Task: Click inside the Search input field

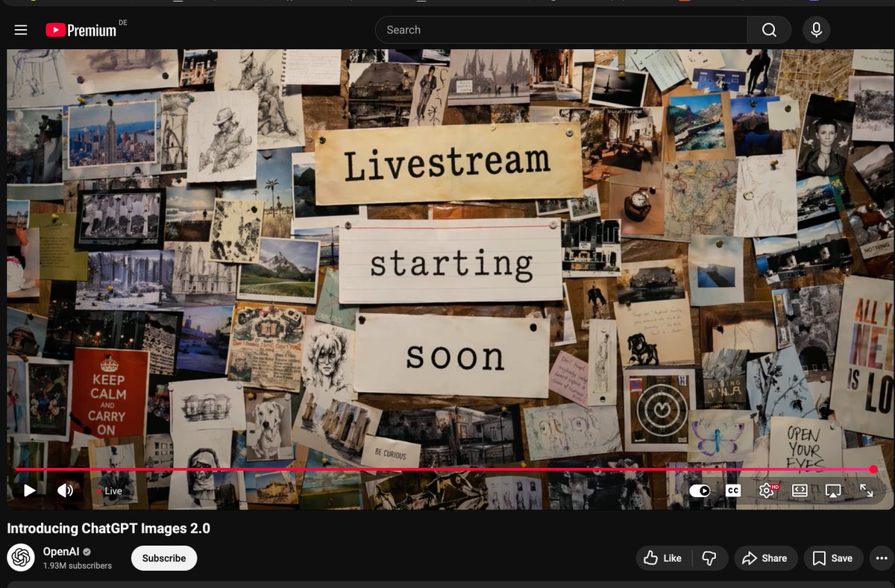Action: [562, 30]
